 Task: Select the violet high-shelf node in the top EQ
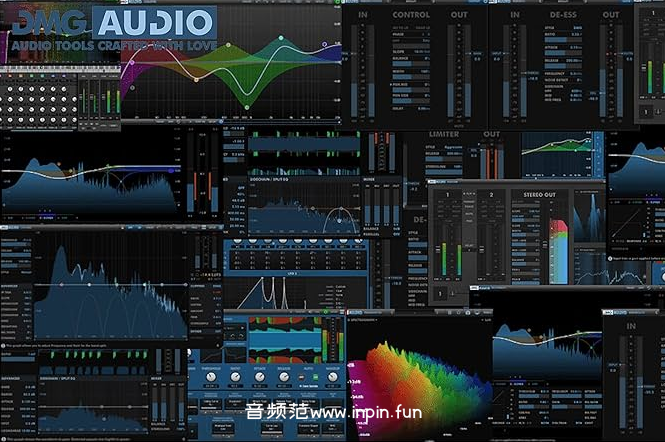(324, 44)
